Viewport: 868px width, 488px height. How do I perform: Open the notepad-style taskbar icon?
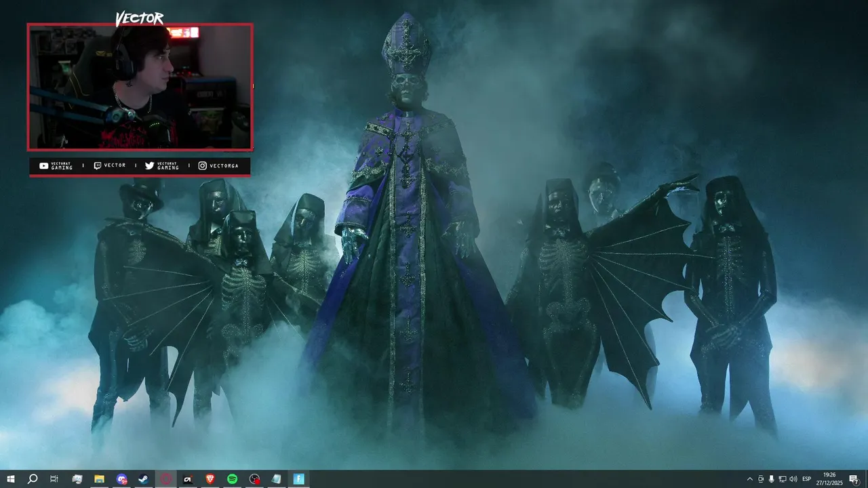(x=276, y=479)
